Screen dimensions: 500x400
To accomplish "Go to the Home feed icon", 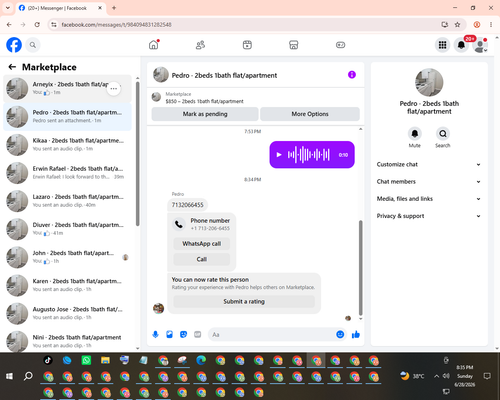I will click(x=154, y=45).
